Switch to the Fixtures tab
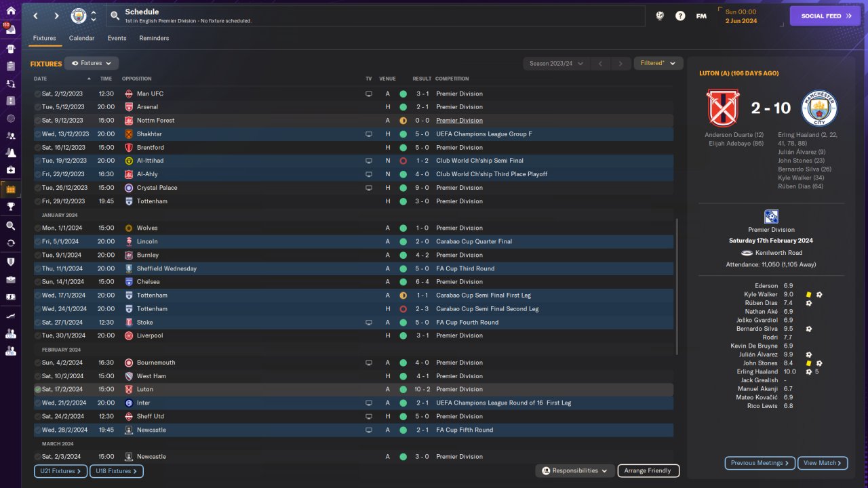The height and width of the screenshot is (488, 868). [45, 38]
